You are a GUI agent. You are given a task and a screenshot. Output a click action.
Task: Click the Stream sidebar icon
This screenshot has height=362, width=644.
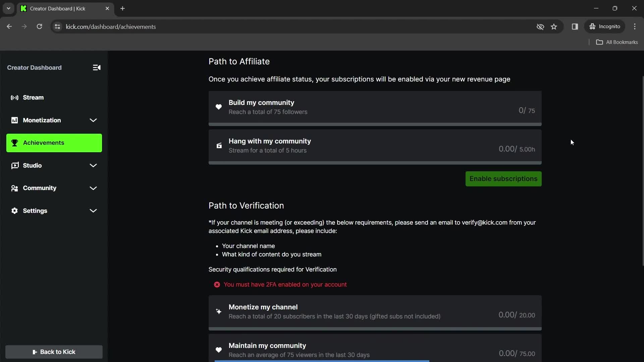click(x=15, y=97)
